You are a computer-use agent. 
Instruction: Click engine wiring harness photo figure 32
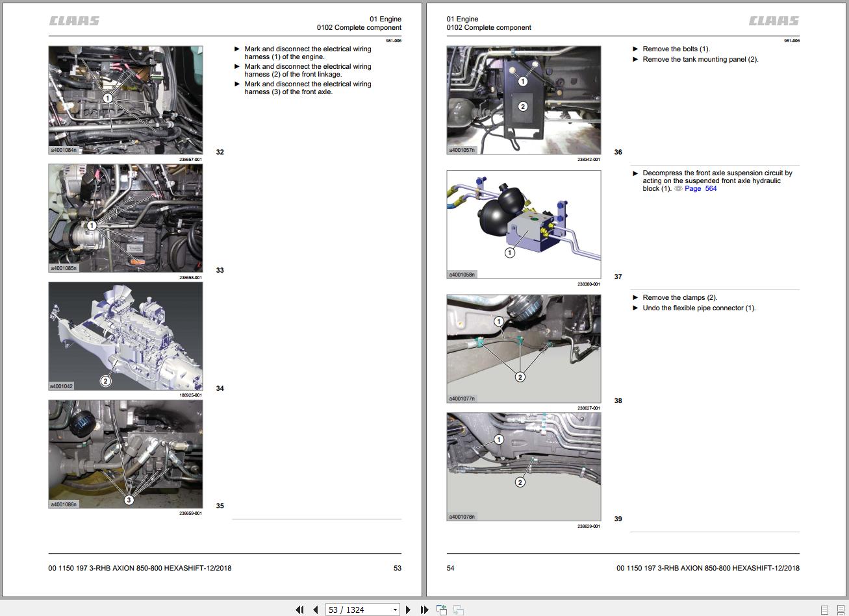pos(125,101)
